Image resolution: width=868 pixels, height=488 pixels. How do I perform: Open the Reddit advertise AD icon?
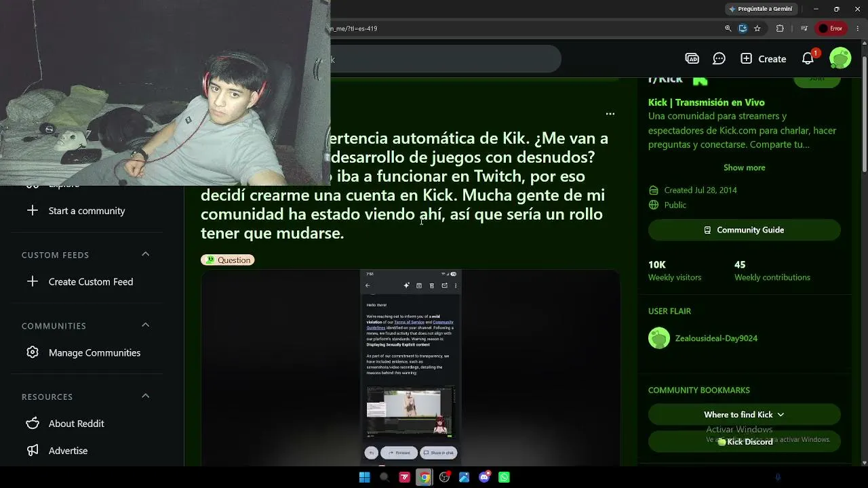click(692, 59)
